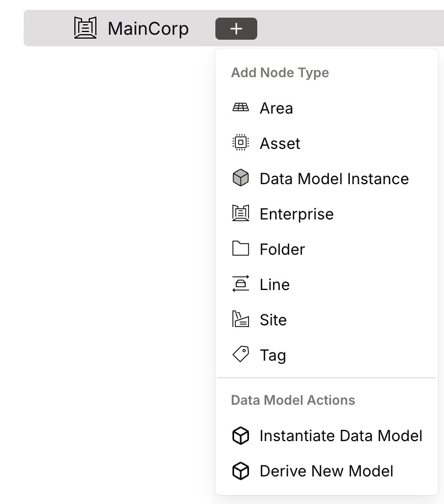Click the Data Model Instance cube icon
Viewport: 444px width, 504px height.
coord(241,178)
